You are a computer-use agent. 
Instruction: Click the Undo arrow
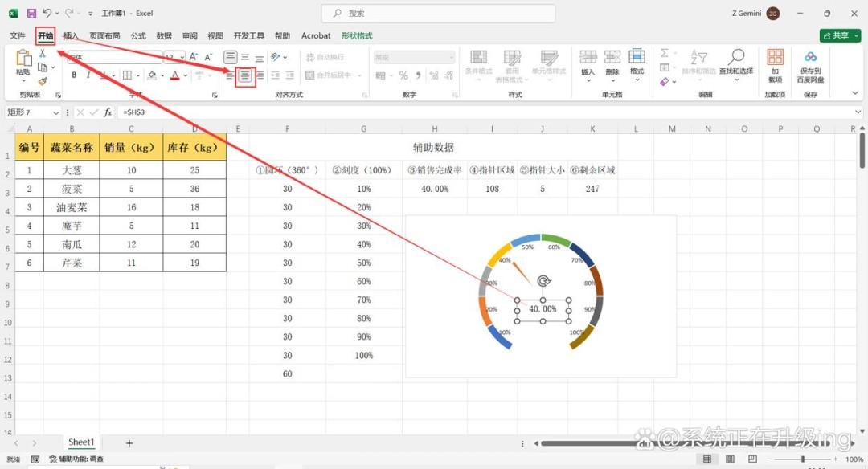click(x=47, y=14)
